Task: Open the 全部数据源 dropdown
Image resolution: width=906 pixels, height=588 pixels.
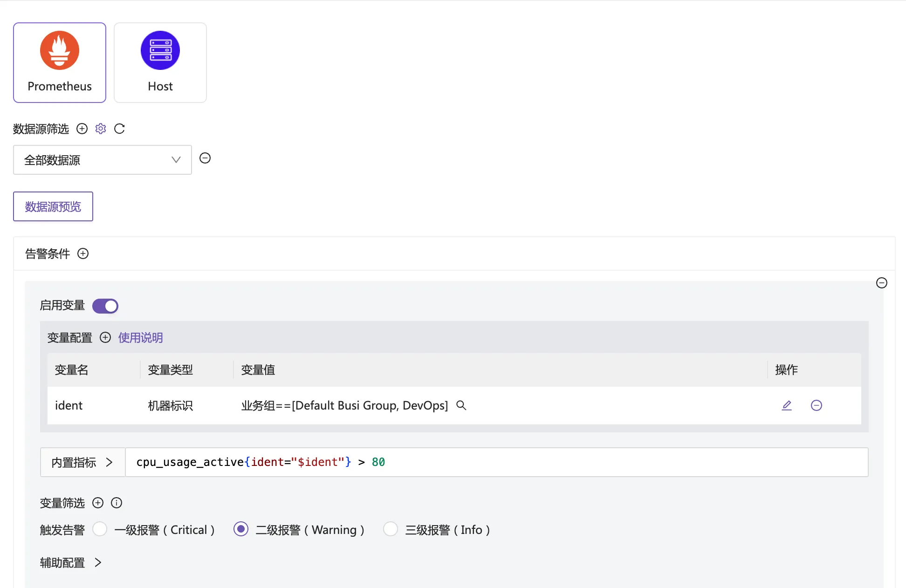Action: point(103,160)
